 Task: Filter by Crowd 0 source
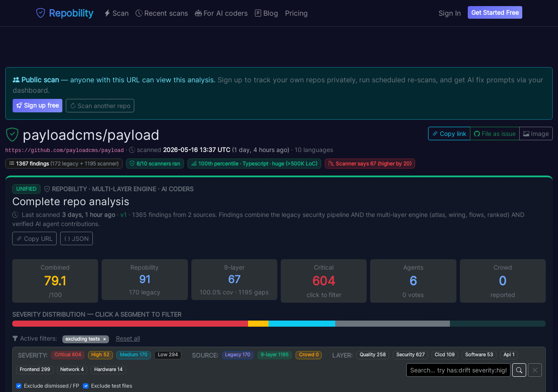(309, 355)
